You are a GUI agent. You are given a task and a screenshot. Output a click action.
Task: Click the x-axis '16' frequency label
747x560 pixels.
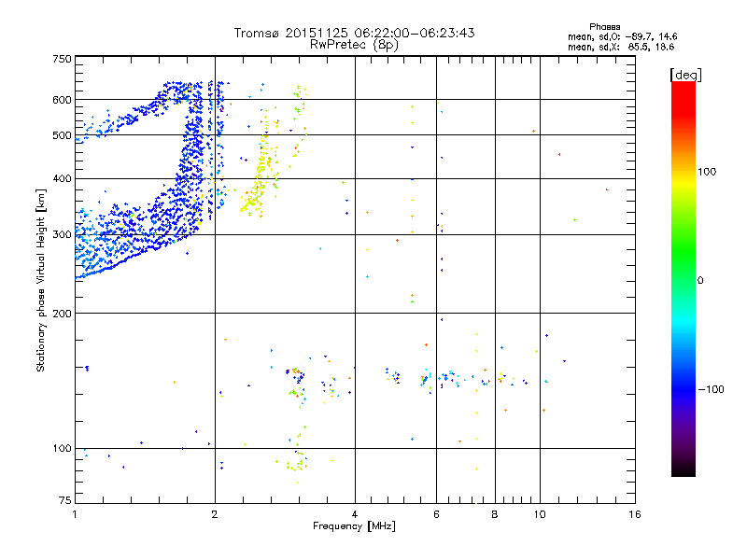tap(635, 514)
